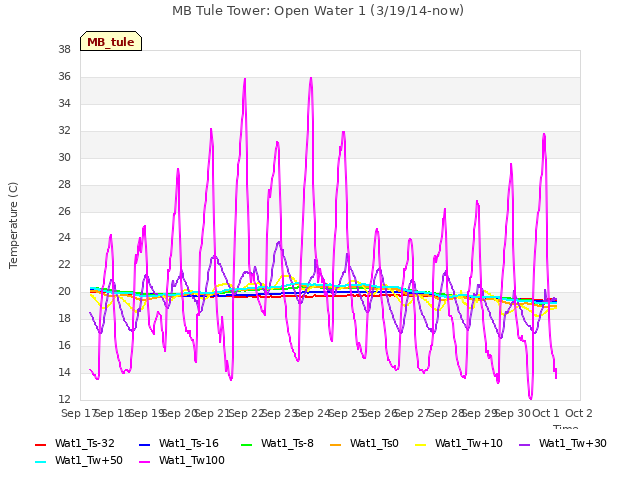
Task: Select the Wat1_Tw+10 legend entry
Action: [459, 444]
